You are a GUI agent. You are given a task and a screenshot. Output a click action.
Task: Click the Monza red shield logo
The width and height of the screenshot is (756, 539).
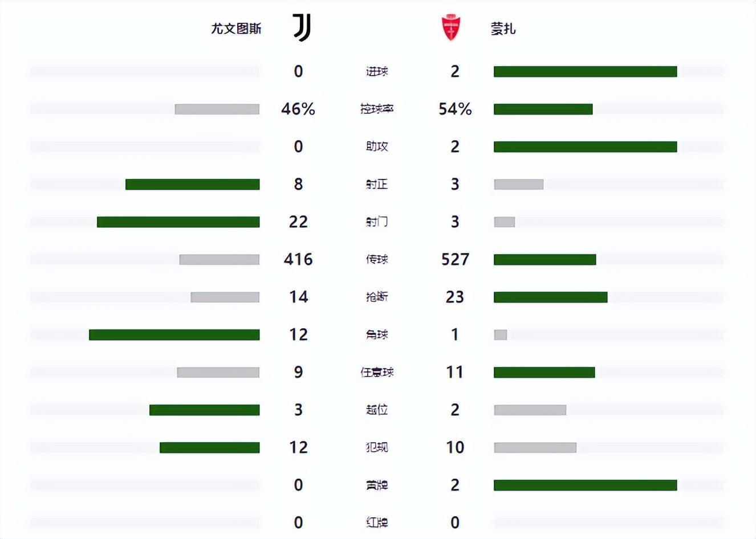pyautogui.click(x=451, y=28)
